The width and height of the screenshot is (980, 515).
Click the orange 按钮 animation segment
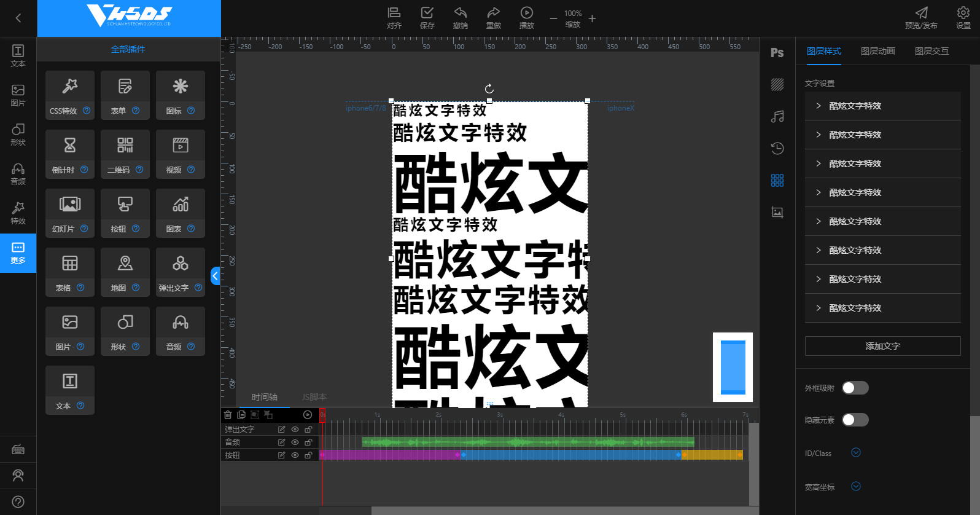(712, 455)
